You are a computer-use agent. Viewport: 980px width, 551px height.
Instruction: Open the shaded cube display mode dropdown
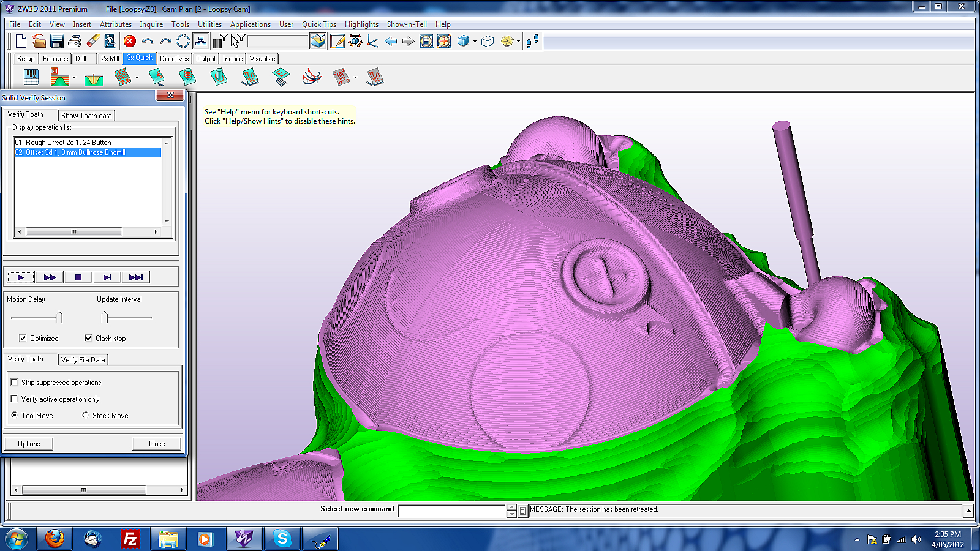(475, 42)
